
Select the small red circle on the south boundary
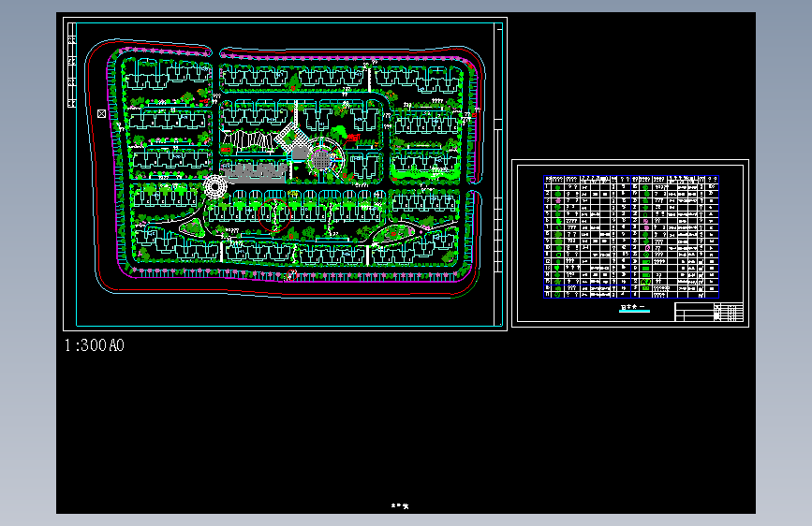point(291,276)
